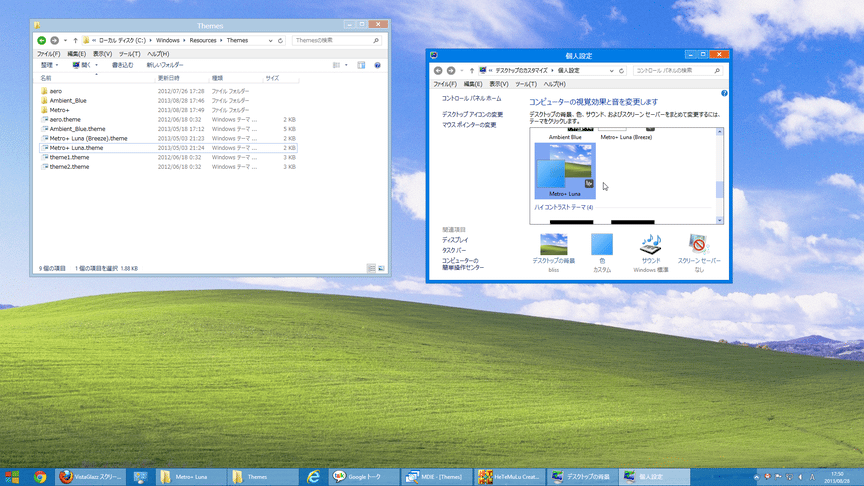Select Metro+ Luna (Breeze).theme file
The width and height of the screenshot is (864, 486).
tap(169, 138)
